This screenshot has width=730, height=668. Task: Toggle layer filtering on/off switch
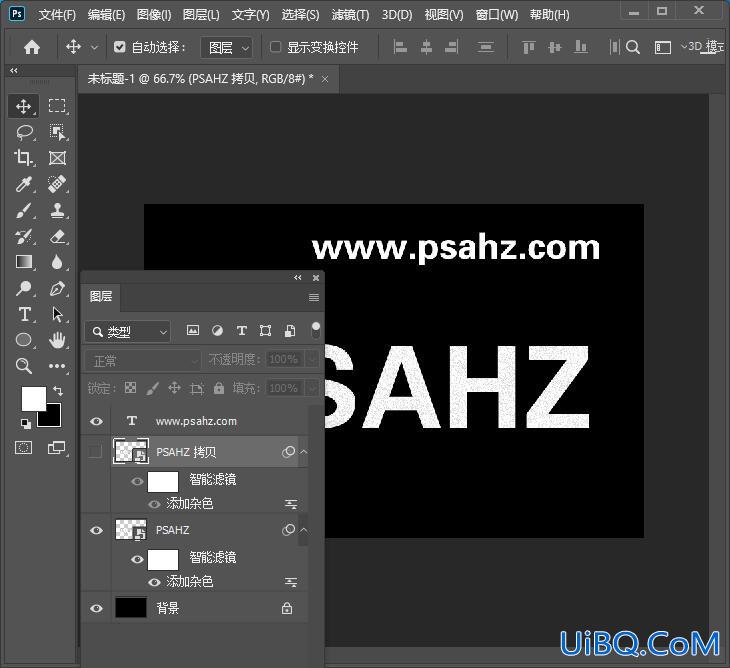click(x=316, y=330)
